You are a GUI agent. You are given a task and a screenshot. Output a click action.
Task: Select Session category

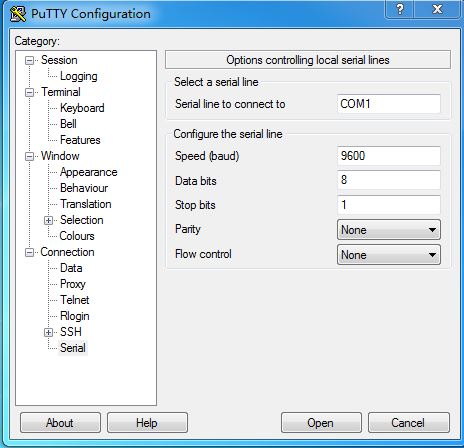[x=59, y=60]
